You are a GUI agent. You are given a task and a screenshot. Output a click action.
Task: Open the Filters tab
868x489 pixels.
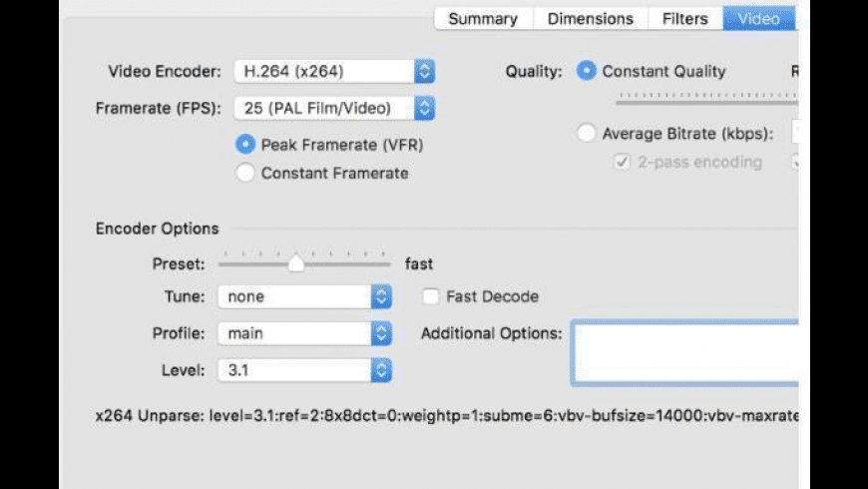coord(684,19)
